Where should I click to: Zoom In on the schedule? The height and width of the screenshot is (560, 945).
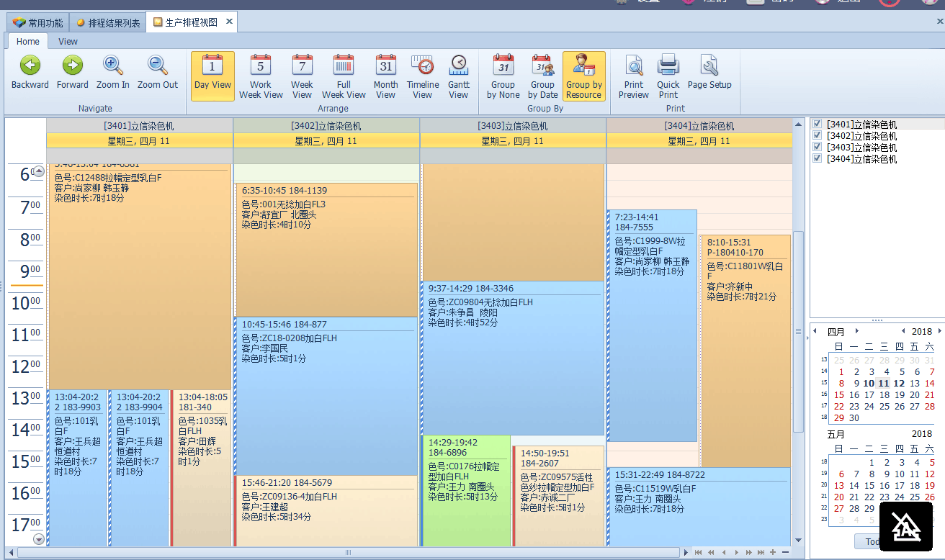pyautogui.click(x=112, y=73)
